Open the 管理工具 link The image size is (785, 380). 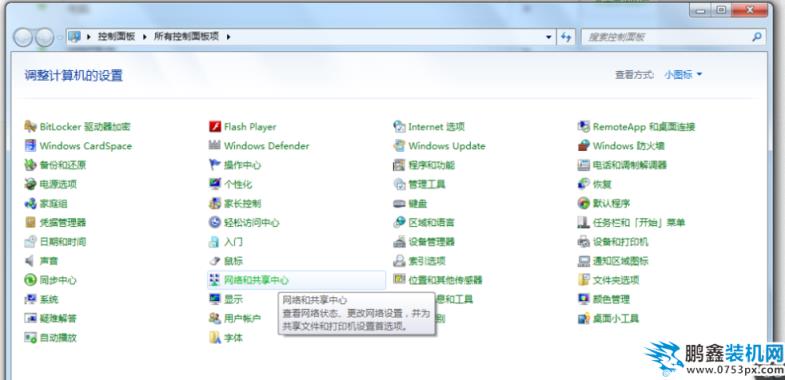[x=427, y=184]
